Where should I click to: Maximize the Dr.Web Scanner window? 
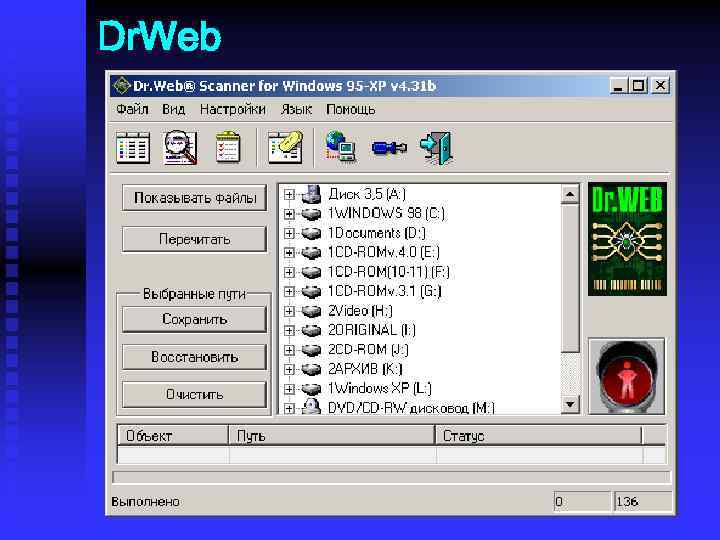click(639, 85)
